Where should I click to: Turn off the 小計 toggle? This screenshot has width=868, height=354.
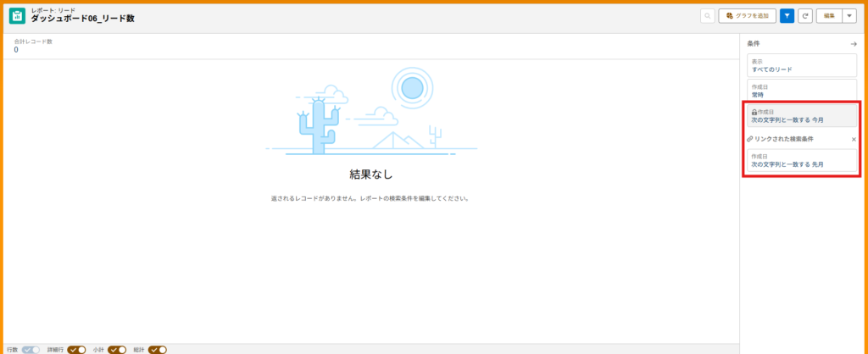117,349
